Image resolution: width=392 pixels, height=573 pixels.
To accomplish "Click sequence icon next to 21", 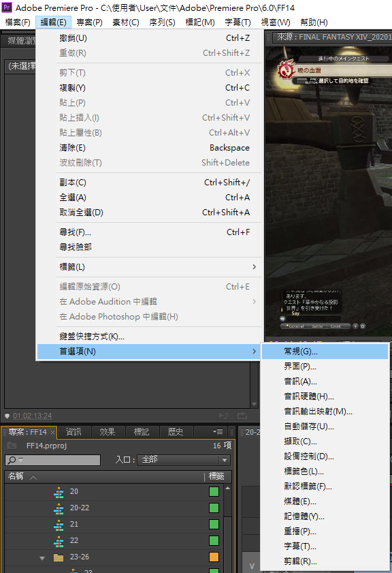I will pyautogui.click(x=59, y=525).
